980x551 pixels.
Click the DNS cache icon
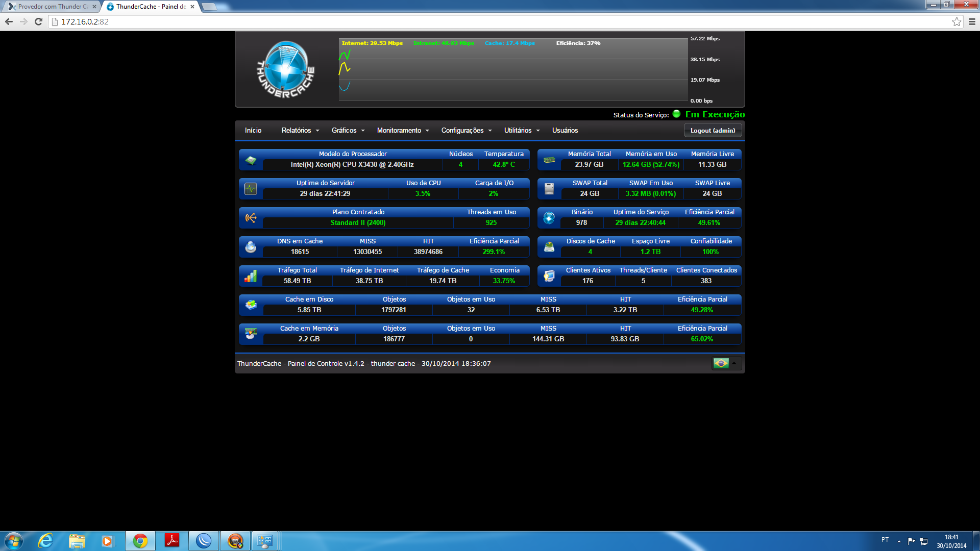click(251, 247)
